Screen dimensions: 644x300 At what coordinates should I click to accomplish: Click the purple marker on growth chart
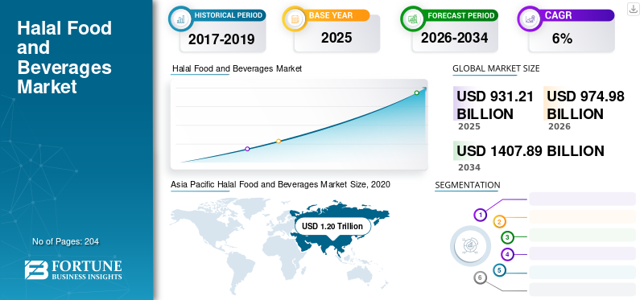pyautogui.click(x=247, y=149)
